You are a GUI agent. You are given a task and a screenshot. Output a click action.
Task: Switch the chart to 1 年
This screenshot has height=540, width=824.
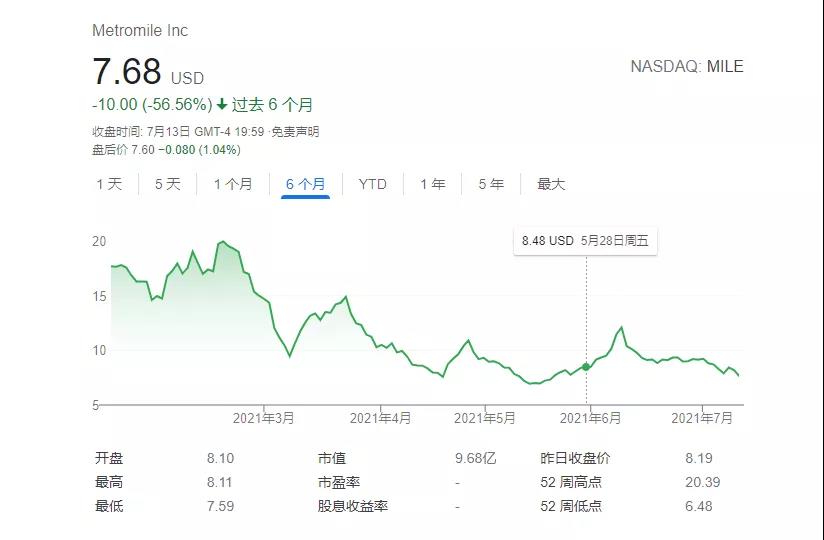point(432,184)
